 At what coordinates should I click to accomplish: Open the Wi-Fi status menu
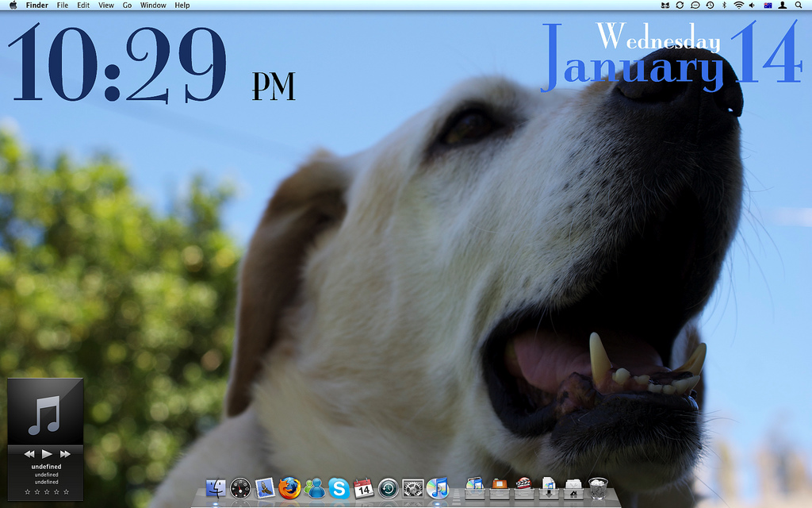[x=739, y=6]
